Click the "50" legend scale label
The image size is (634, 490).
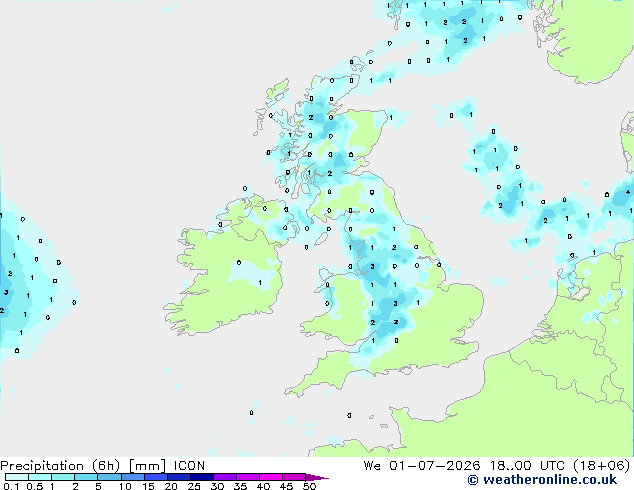point(309,486)
